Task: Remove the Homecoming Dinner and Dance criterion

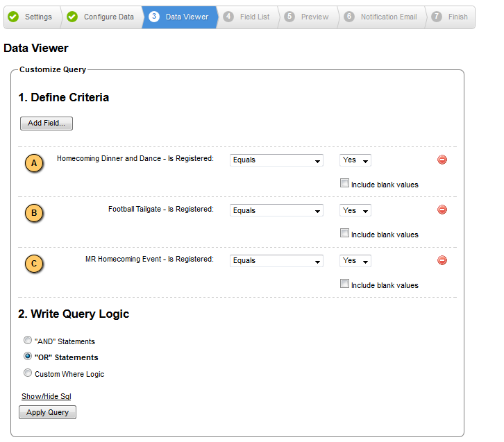Action: (442, 160)
